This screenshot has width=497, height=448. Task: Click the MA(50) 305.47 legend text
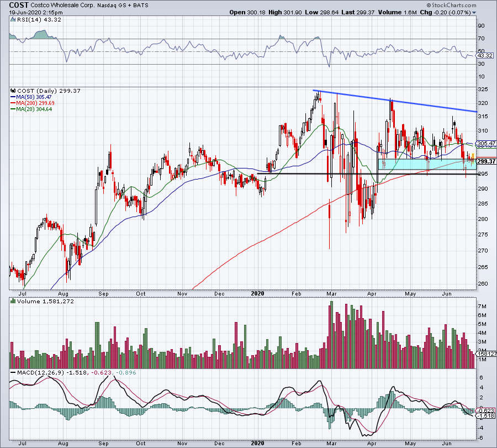click(x=34, y=97)
